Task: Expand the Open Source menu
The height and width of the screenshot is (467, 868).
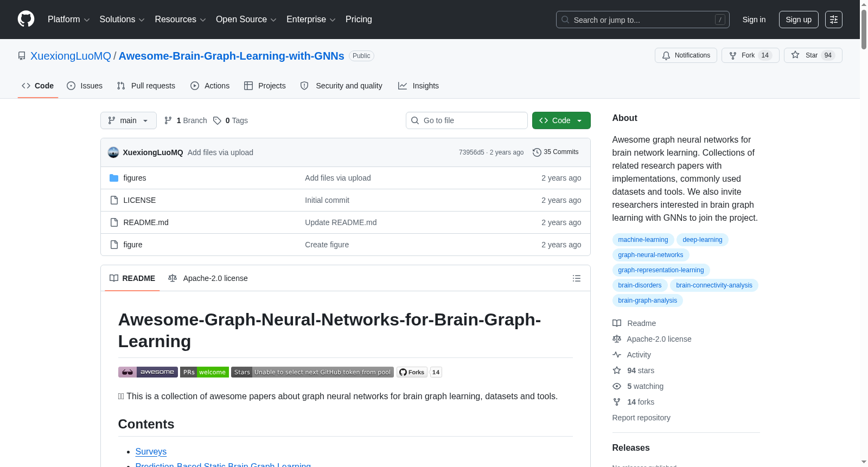Action: pyautogui.click(x=246, y=20)
